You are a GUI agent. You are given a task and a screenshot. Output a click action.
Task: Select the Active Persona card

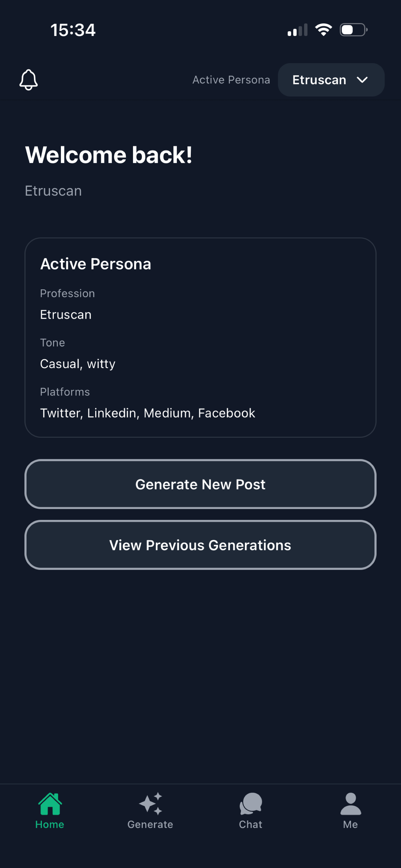coord(200,337)
